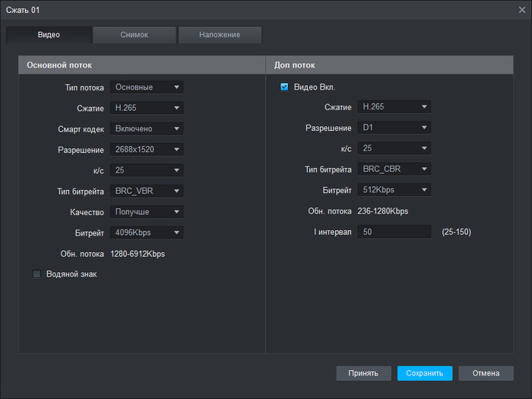Enable the Водяной знак checkbox
Image resolution: width=532 pixels, height=399 pixels.
tap(36, 274)
